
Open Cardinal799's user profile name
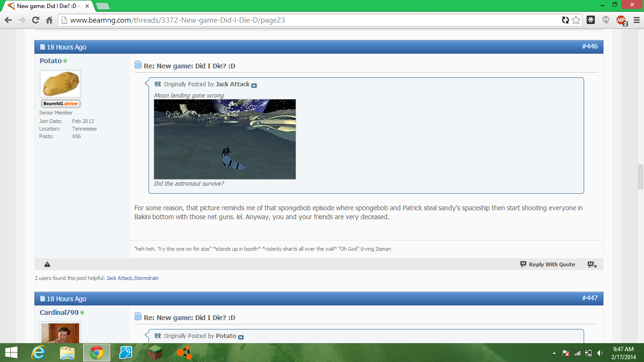point(59,313)
